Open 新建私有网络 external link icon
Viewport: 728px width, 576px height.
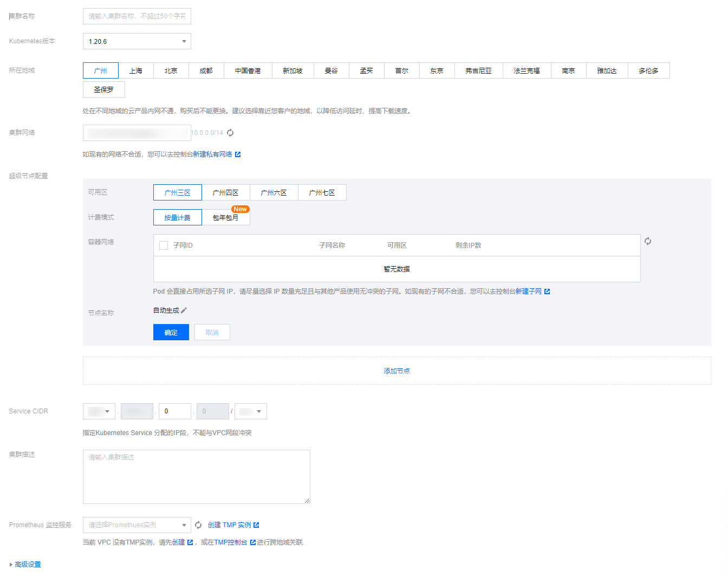[238, 154]
